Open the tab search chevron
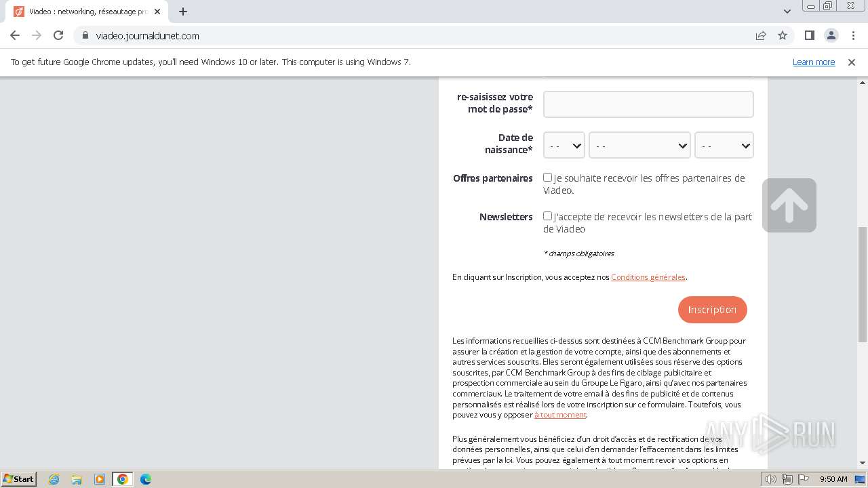The height and width of the screenshot is (488, 868). [x=787, y=12]
